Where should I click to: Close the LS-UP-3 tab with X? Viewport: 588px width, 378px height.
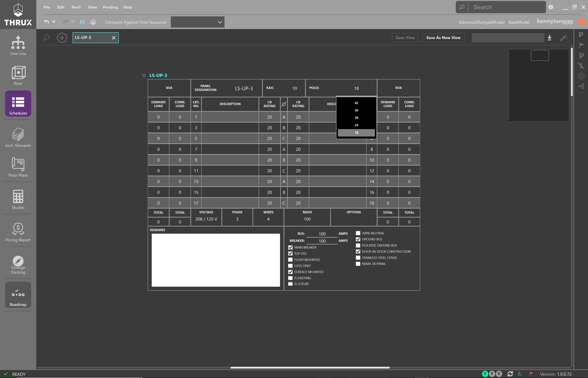click(114, 38)
